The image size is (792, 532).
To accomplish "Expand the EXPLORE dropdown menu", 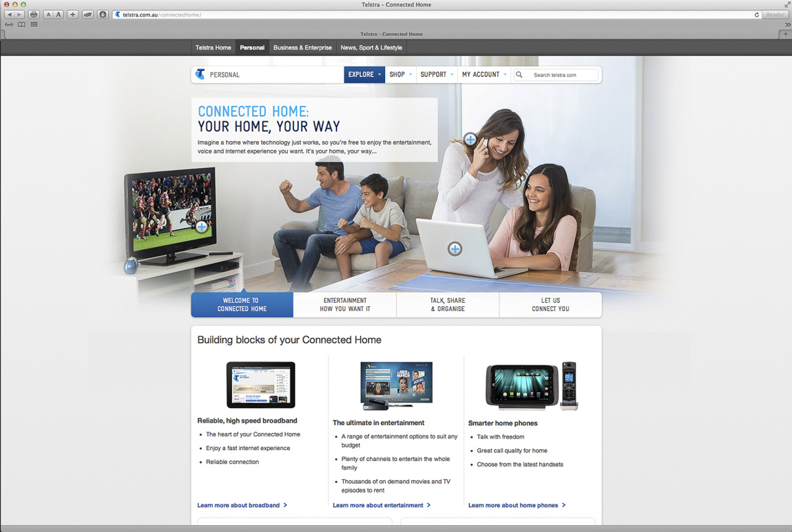I will point(364,74).
